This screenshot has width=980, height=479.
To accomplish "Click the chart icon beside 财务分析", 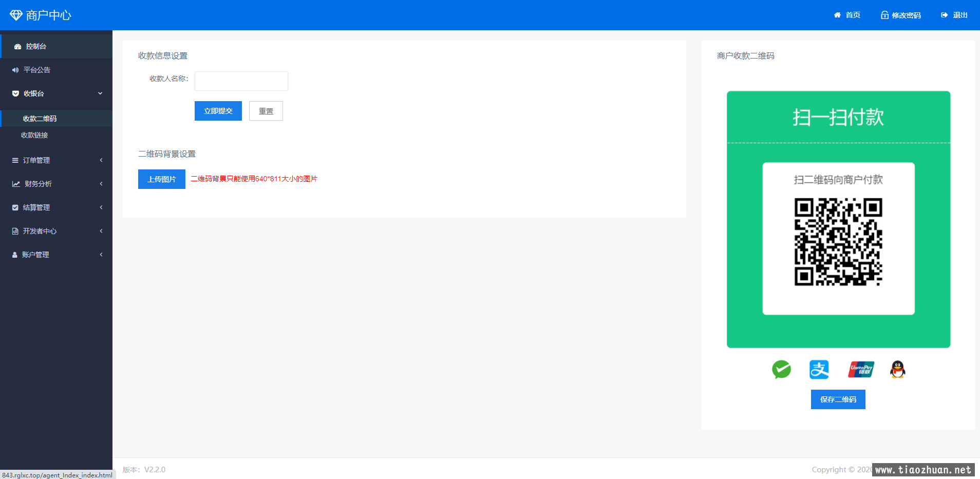I will point(16,184).
